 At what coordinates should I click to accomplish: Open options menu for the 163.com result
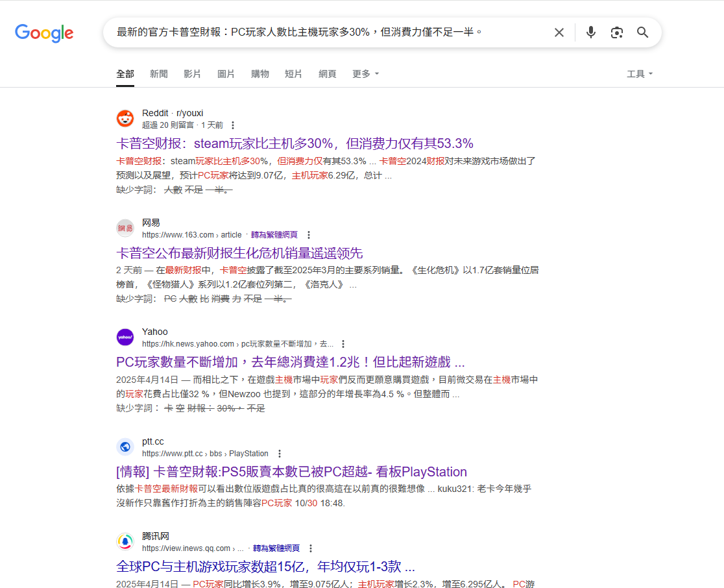click(x=309, y=235)
